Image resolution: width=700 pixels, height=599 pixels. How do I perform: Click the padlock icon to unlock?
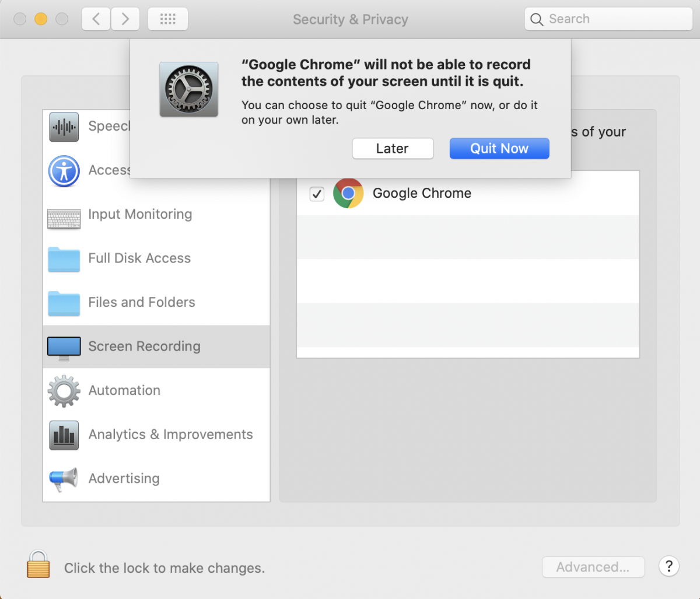pyautogui.click(x=38, y=565)
